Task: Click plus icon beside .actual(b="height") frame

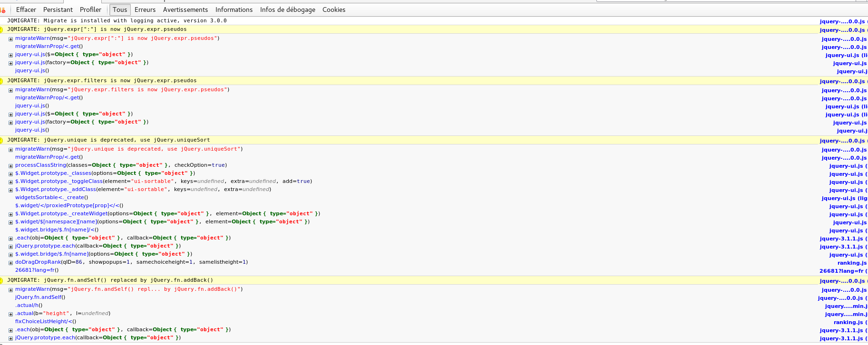Action: point(10,314)
